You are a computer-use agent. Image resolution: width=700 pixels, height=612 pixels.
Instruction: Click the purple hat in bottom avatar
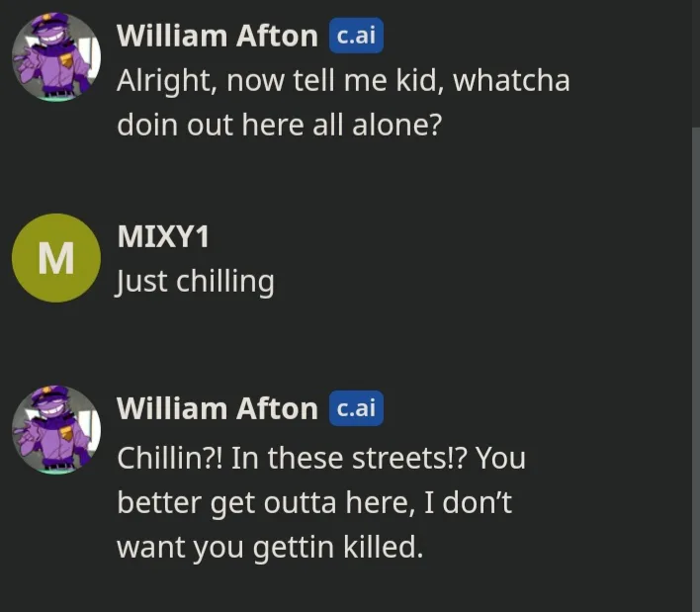tap(50, 393)
